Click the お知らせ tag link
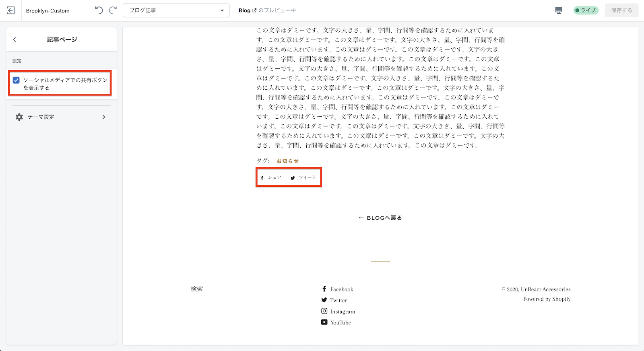Image resolution: width=644 pixels, height=351 pixels. 287,161
